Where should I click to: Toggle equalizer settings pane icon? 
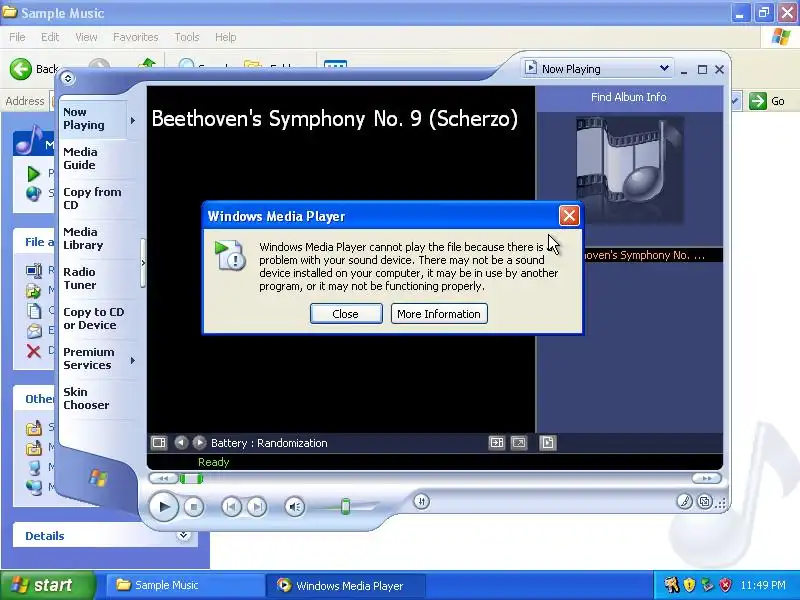click(x=496, y=442)
